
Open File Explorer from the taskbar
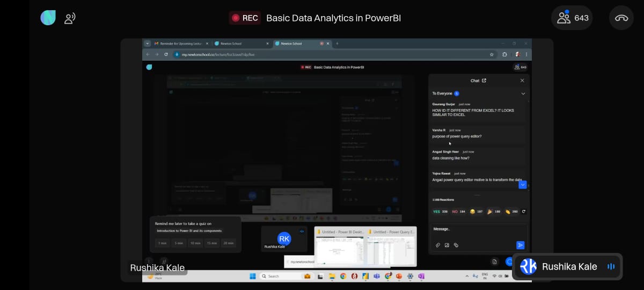332,276
